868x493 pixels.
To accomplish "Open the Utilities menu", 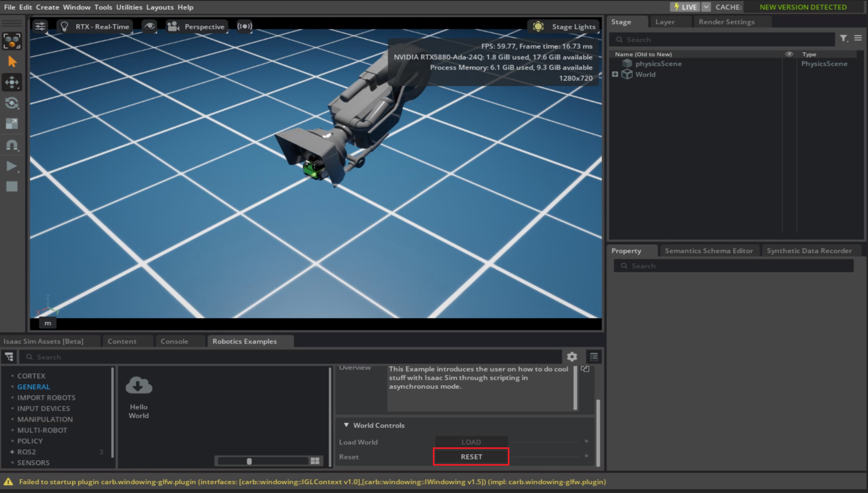I will point(129,7).
